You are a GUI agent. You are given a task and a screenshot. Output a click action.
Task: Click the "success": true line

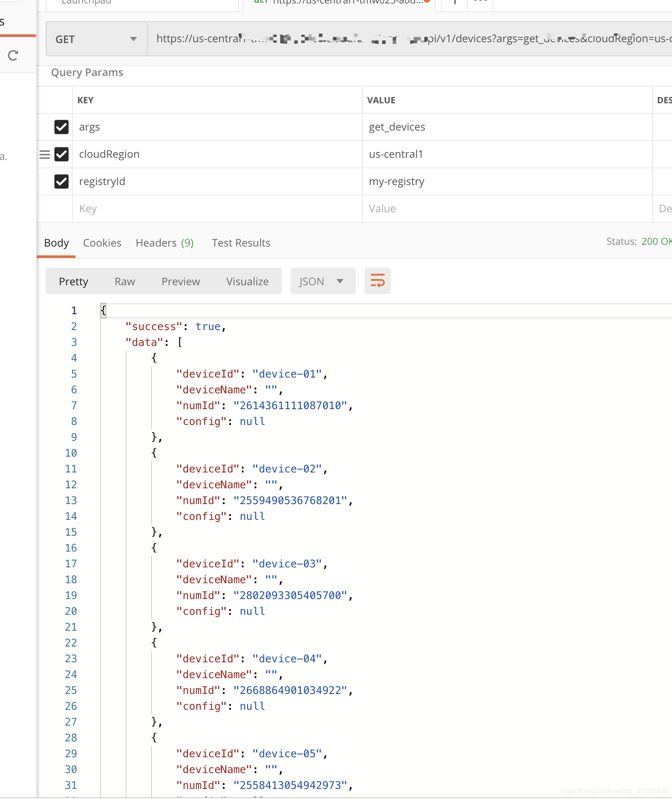176,327
